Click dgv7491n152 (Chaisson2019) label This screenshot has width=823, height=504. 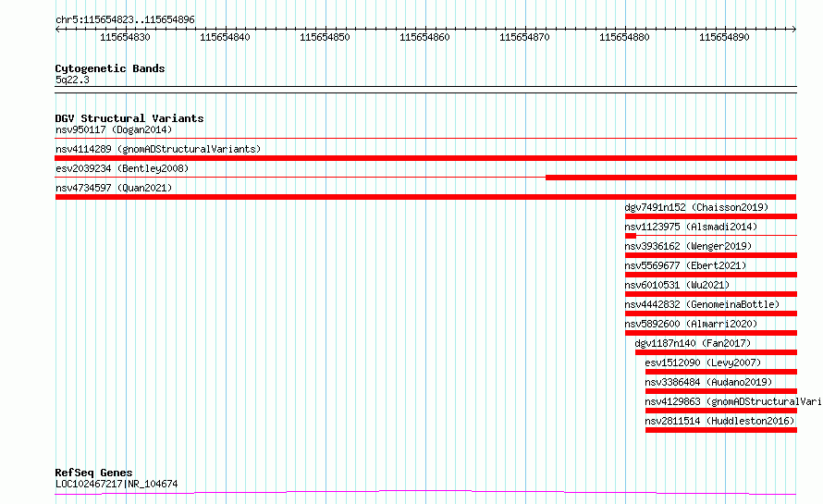[696, 207]
